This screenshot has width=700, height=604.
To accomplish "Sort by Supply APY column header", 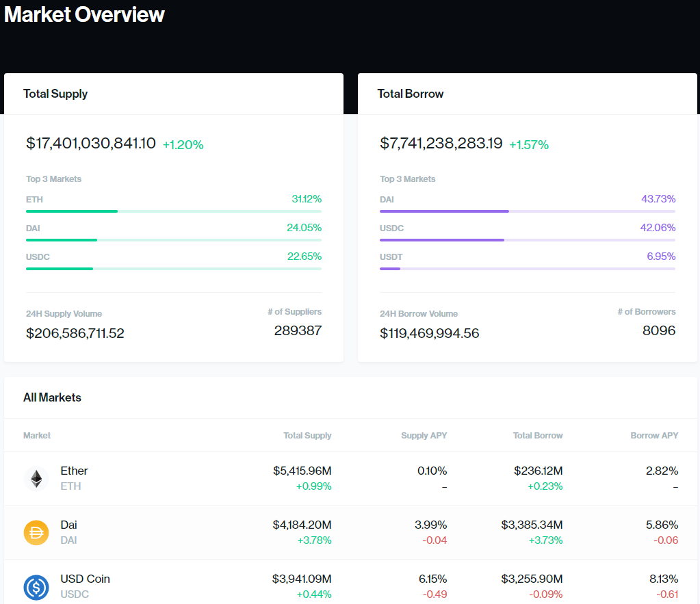I will [424, 436].
